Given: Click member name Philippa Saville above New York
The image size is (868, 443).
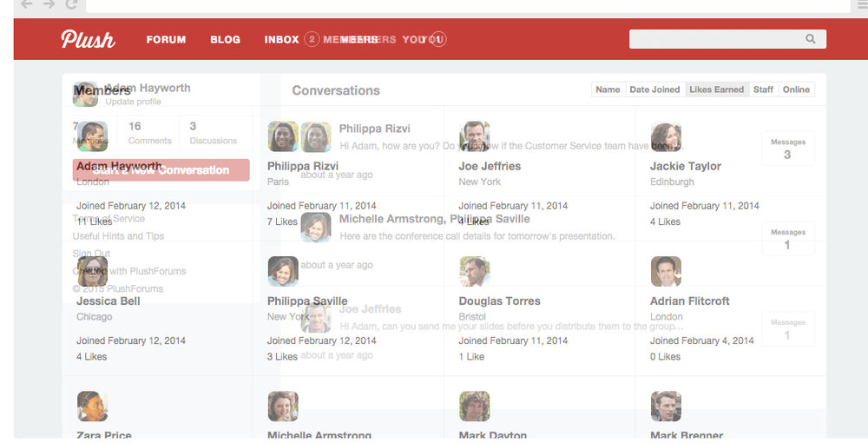Looking at the screenshot, I should [307, 301].
